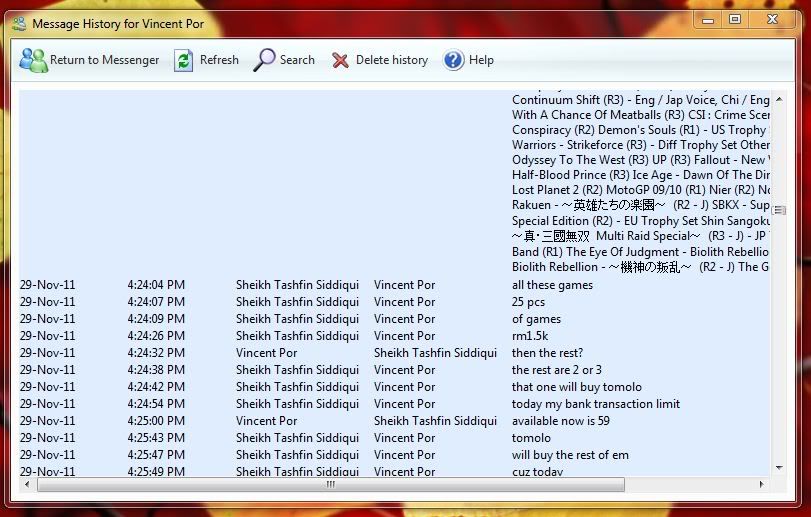The height and width of the screenshot is (517, 811).
Task: Click the Message History title bar icon
Action: coord(19,23)
